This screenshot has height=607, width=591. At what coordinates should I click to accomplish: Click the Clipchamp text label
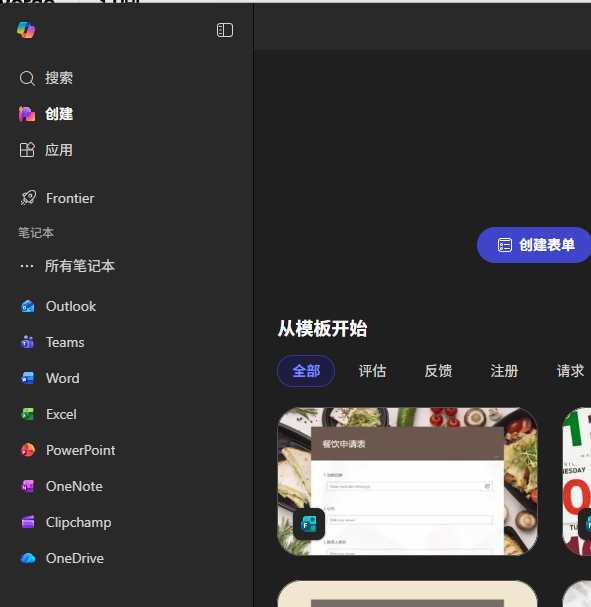coord(79,522)
